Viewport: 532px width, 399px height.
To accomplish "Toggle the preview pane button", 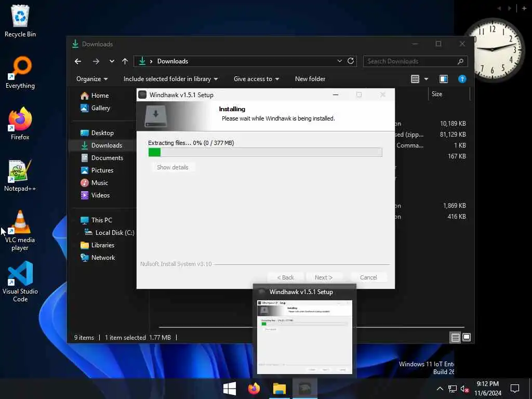I will click(444, 79).
